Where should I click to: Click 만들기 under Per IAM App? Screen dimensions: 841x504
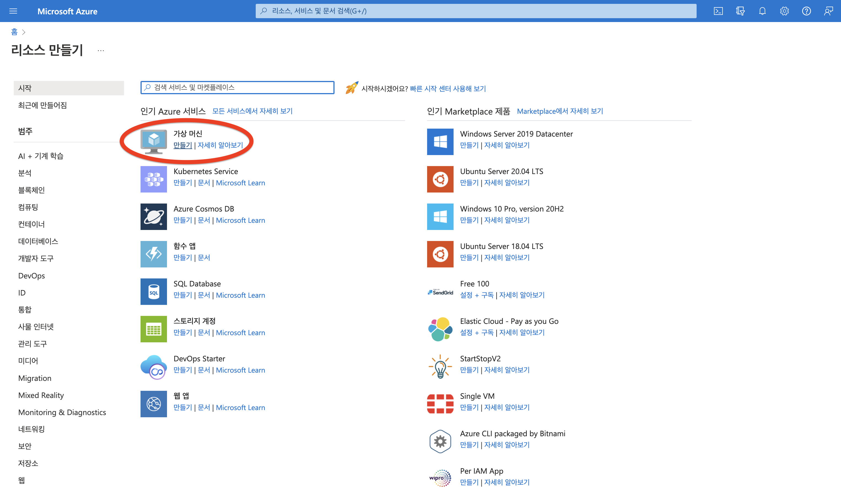[469, 482]
